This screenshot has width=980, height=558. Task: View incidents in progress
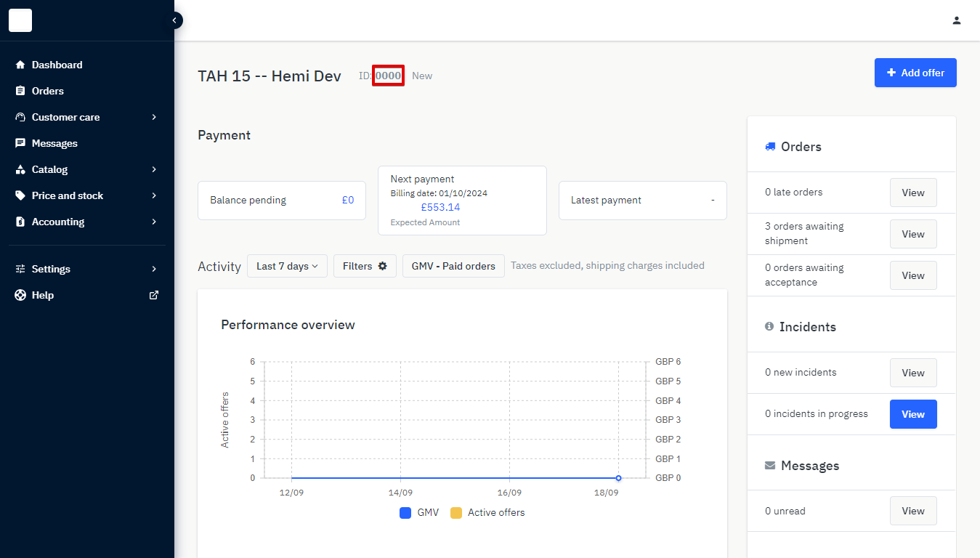click(913, 414)
